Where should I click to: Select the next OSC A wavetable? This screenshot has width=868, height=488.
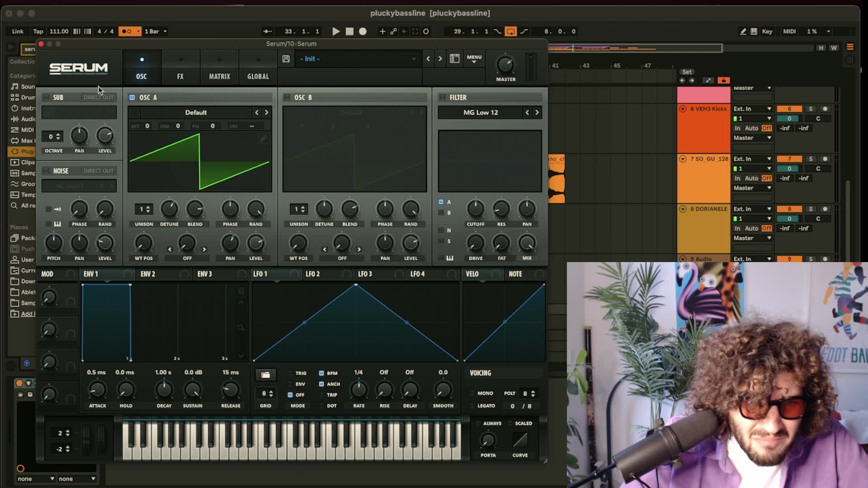tap(267, 113)
